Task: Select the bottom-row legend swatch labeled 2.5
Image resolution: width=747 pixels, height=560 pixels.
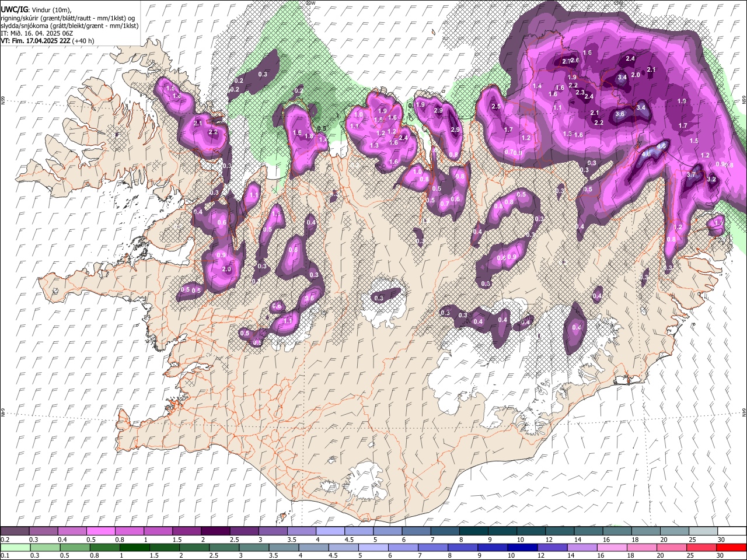Action: click(x=224, y=547)
